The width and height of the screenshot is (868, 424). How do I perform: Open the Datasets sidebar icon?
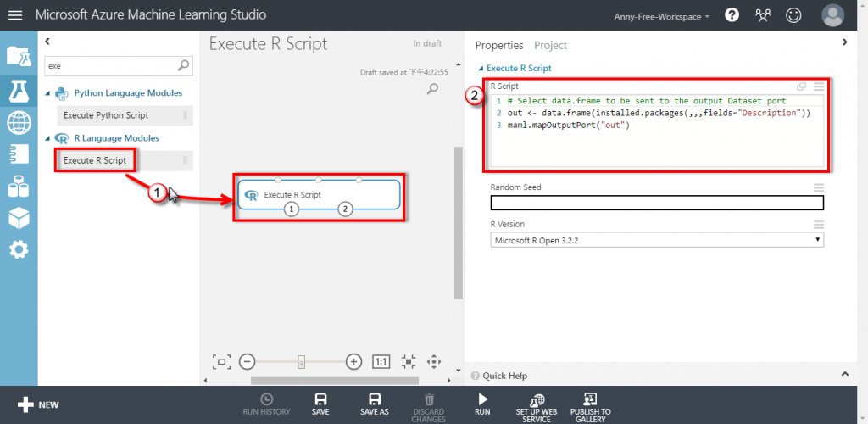point(19,187)
